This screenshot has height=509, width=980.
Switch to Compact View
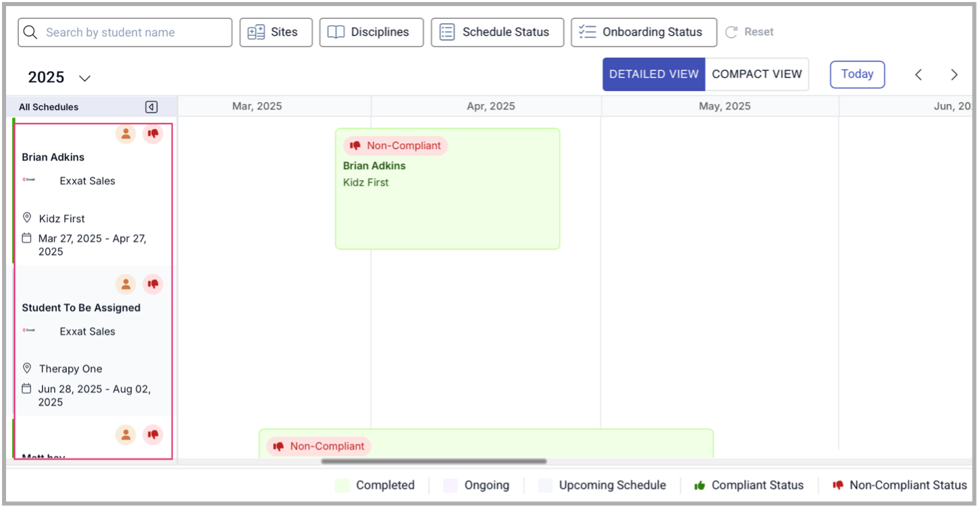point(756,74)
